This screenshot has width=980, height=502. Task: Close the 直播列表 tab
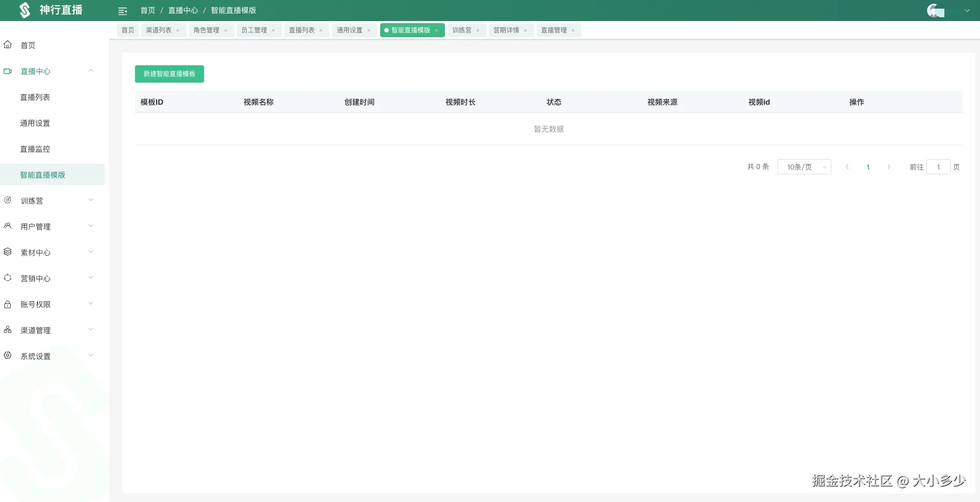pos(321,30)
